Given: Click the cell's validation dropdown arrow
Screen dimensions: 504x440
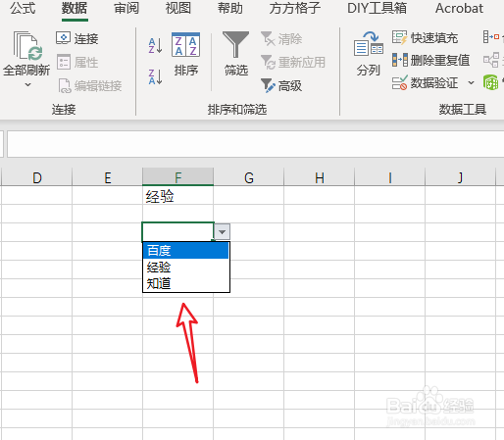Looking at the screenshot, I should [223, 232].
